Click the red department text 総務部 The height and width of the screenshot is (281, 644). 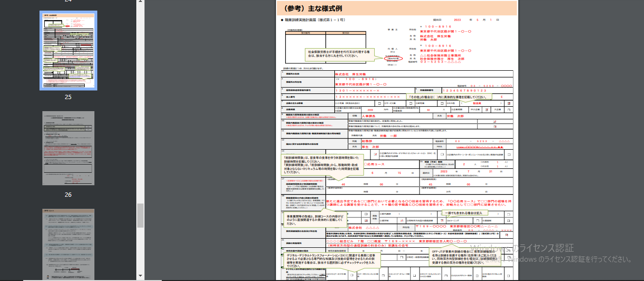(367, 141)
